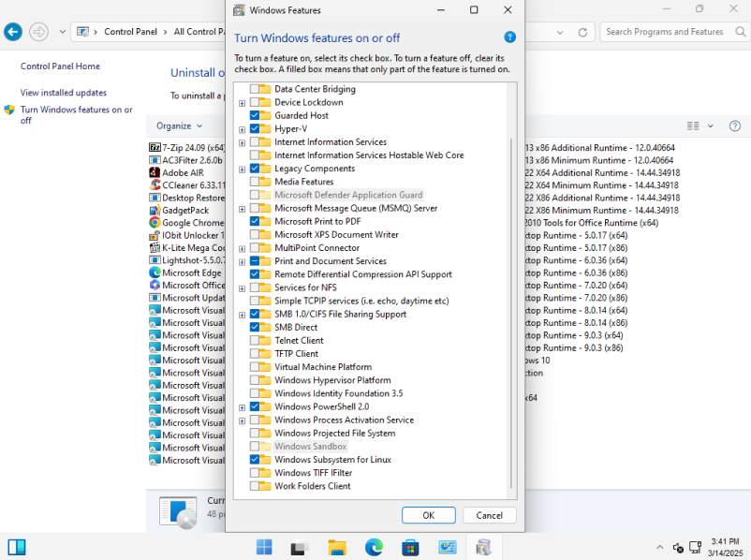Open the Windows Features help icon
Image resolution: width=751 pixels, height=560 pixels.
[510, 37]
